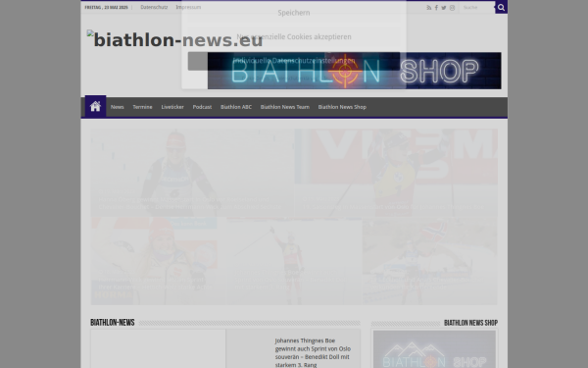Open Johannes Thingnes Boe Sprint article
The height and width of the screenshot is (368, 588).
(x=313, y=352)
